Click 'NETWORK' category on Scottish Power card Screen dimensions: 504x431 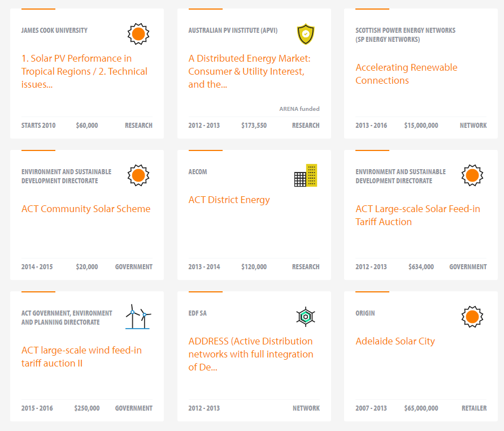473,125
